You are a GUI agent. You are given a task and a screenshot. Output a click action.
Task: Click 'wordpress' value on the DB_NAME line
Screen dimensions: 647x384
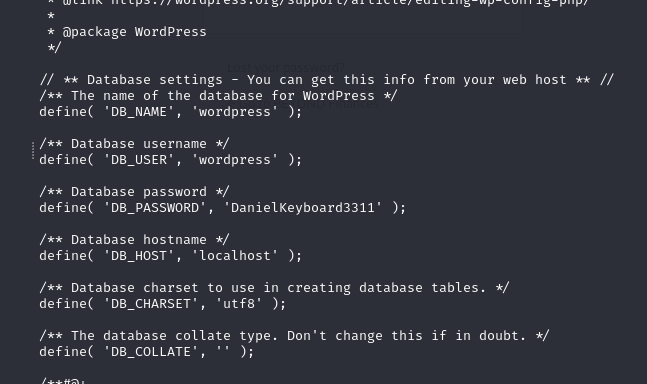point(235,112)
